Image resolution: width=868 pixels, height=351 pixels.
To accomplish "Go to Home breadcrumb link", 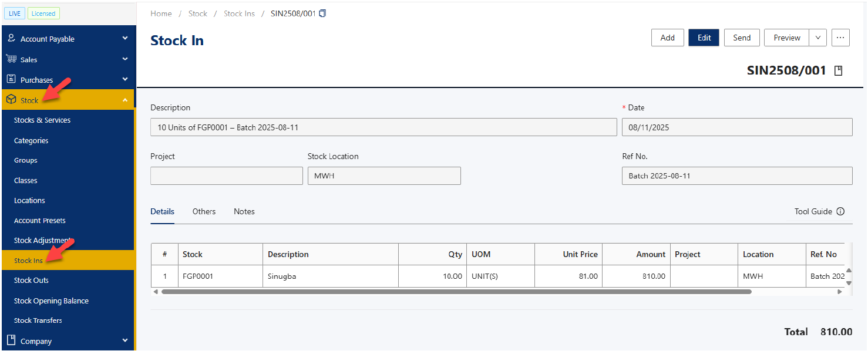I will (161, 14).
